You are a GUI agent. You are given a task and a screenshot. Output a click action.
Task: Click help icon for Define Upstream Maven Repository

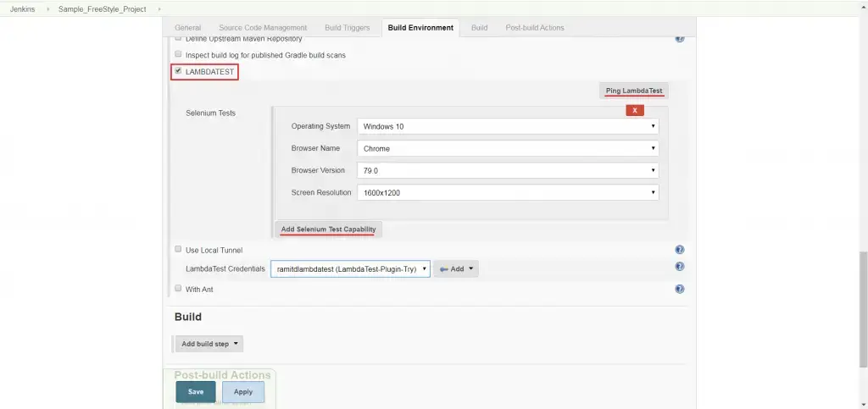pos(680,38)
